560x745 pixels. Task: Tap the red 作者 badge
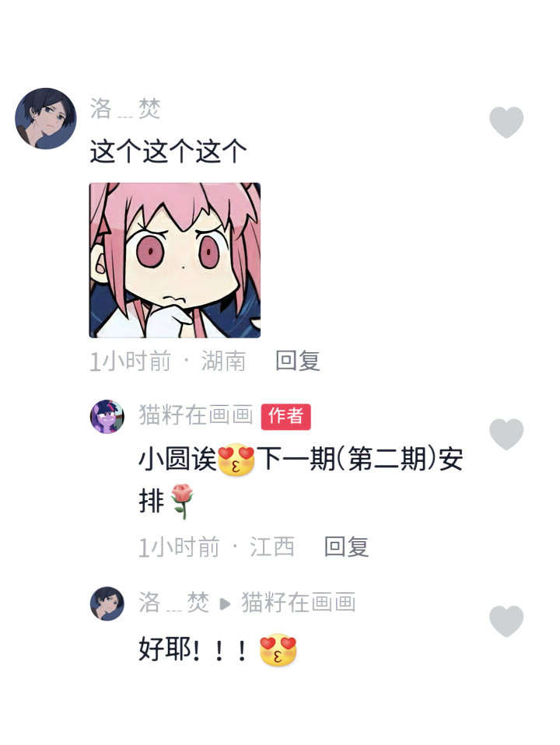click(x=285, y=417)
